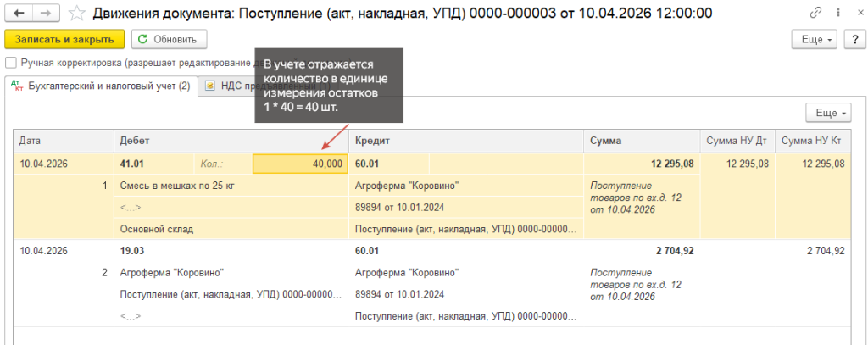Image resolution: width=868 pixels, height=345 pixels.
Task: Select Агроферма "Коровино" in first entry credit
Action: 466,186
